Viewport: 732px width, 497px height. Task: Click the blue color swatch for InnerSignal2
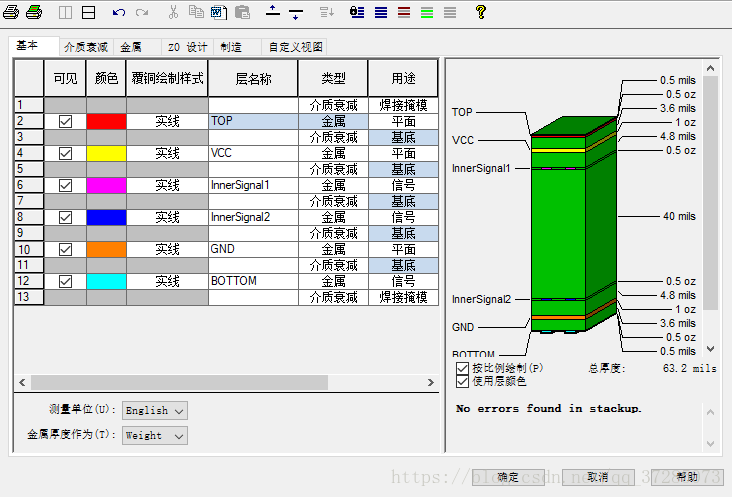click(106, 217)
